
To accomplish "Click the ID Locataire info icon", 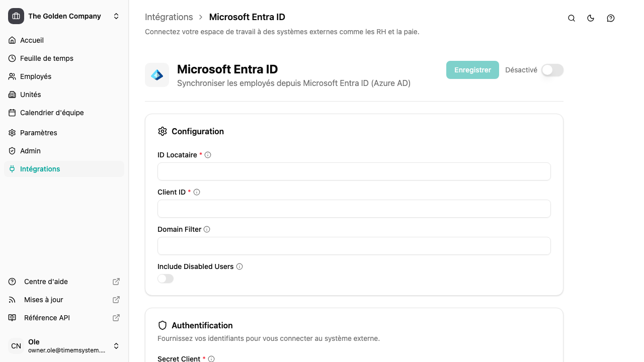I will (x=208, y=155).
